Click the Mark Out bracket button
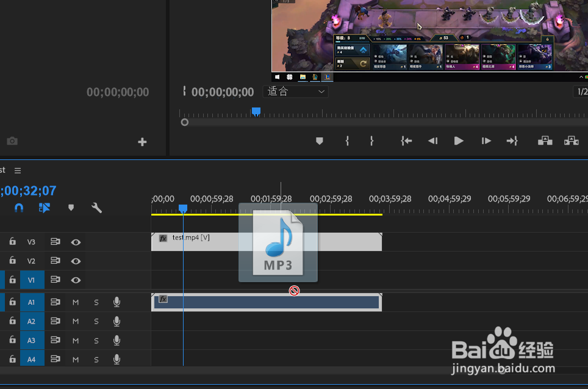588x389 pixels. [x=371, y=141]
